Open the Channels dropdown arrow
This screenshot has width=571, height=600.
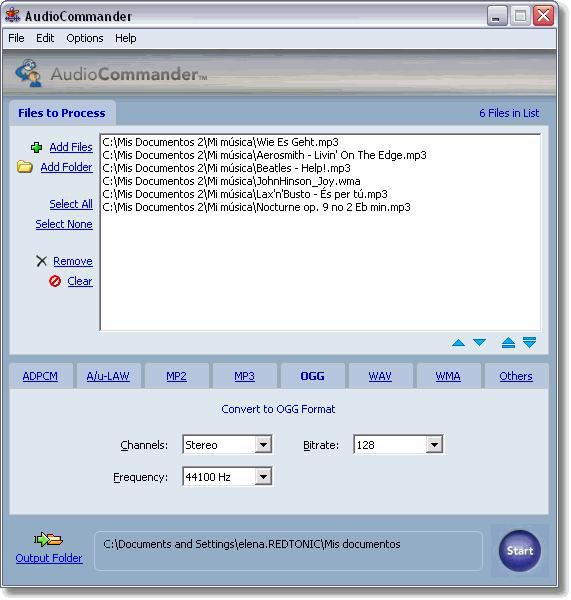263,445
